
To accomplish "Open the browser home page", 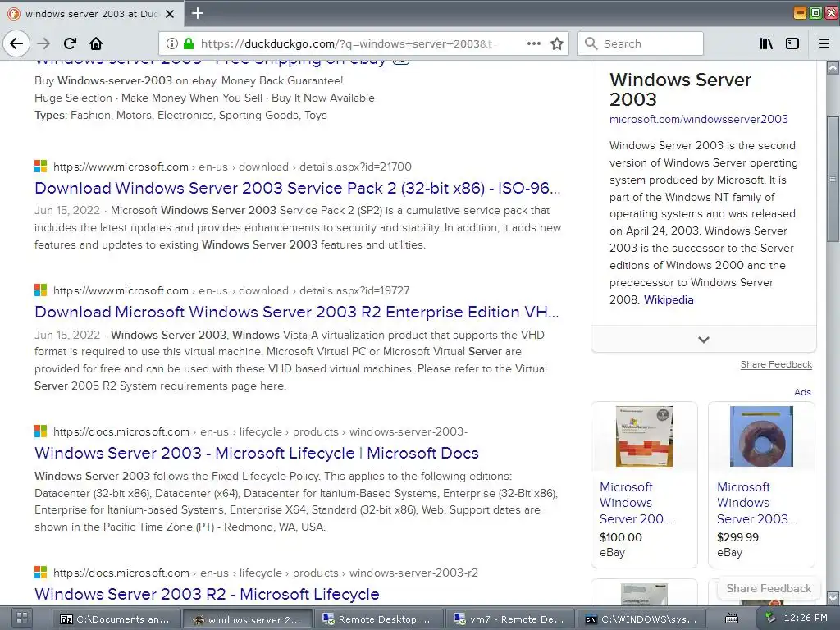I will tap(96, 43).
